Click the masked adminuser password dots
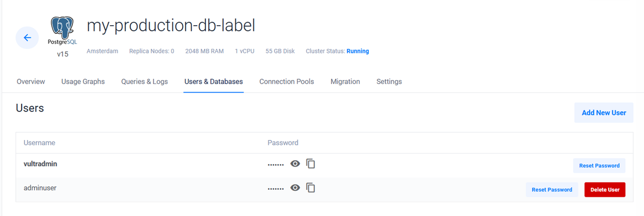This screenshot has width=644, height=216. point(276,189)
